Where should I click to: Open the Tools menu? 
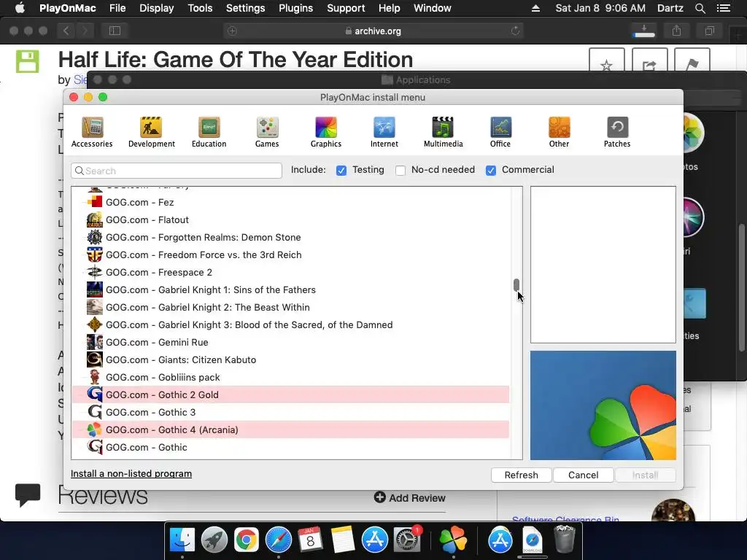(x=200, y=8)
